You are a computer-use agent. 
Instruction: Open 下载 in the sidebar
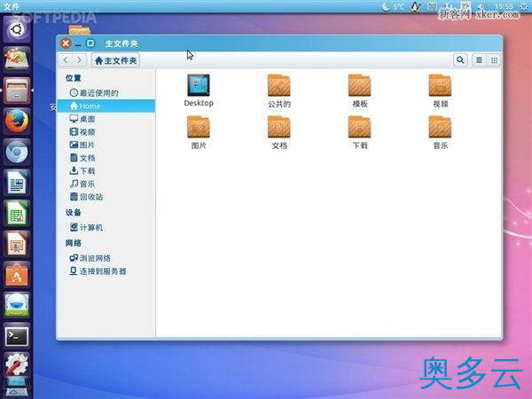pyautogui.click(x=106, y=170)
